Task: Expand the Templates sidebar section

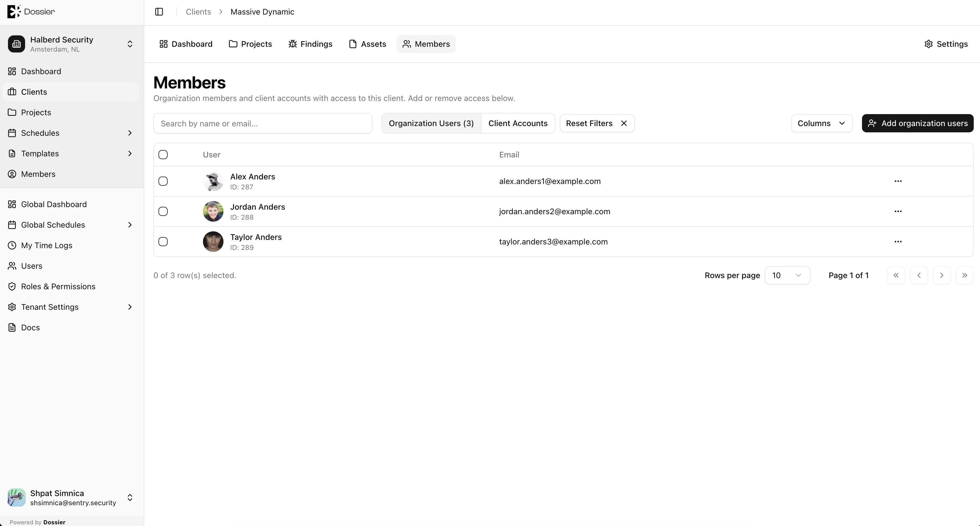Action: point(130,153)
